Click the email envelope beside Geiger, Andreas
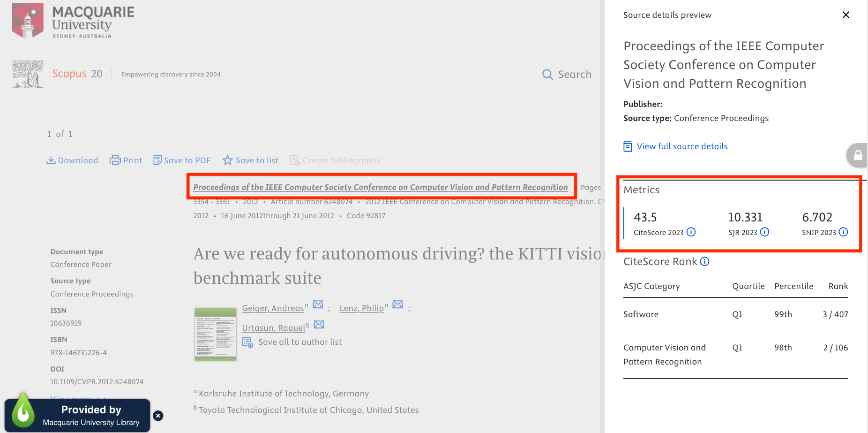The image size is (868, 433). pos(318,304)
